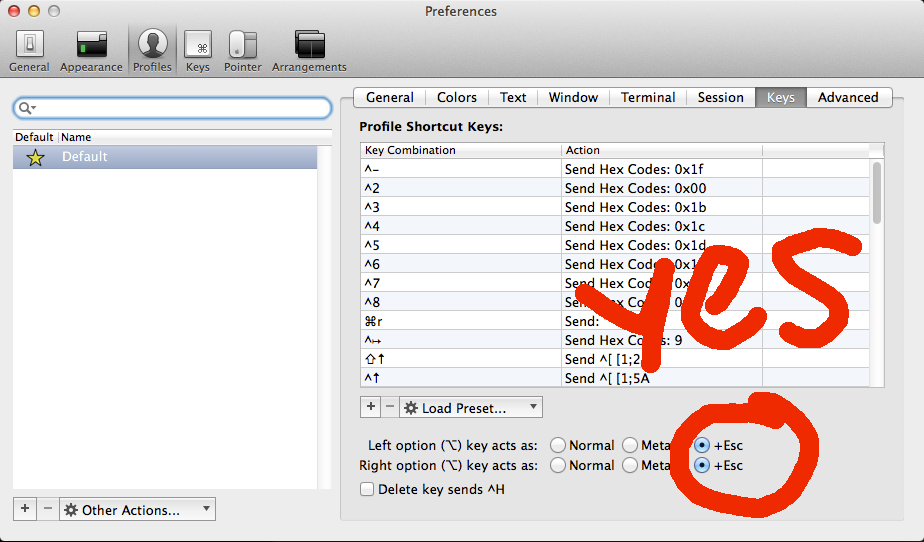Select the ^3 key combination row
924x542 pixels.
coord(615,207)
